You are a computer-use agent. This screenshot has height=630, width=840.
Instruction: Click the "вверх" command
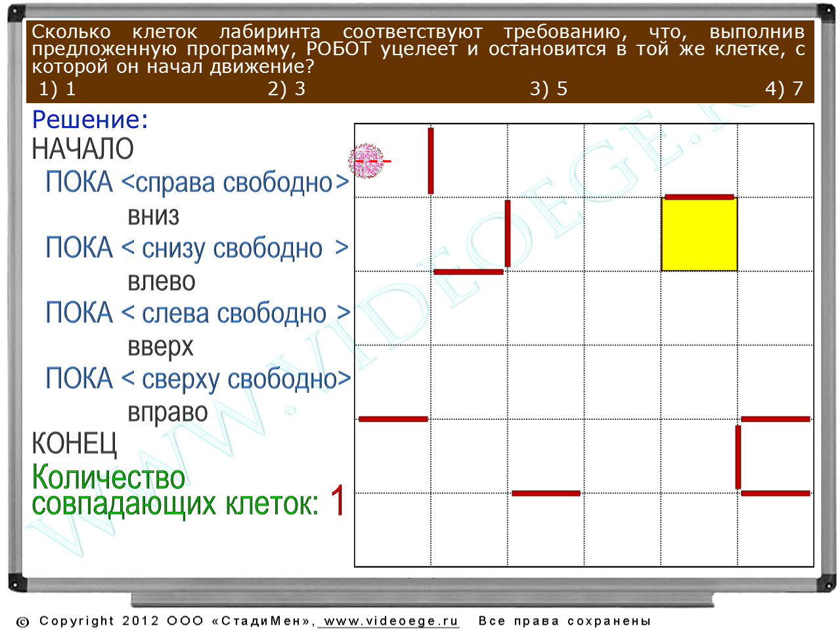(x=160, y=346)
